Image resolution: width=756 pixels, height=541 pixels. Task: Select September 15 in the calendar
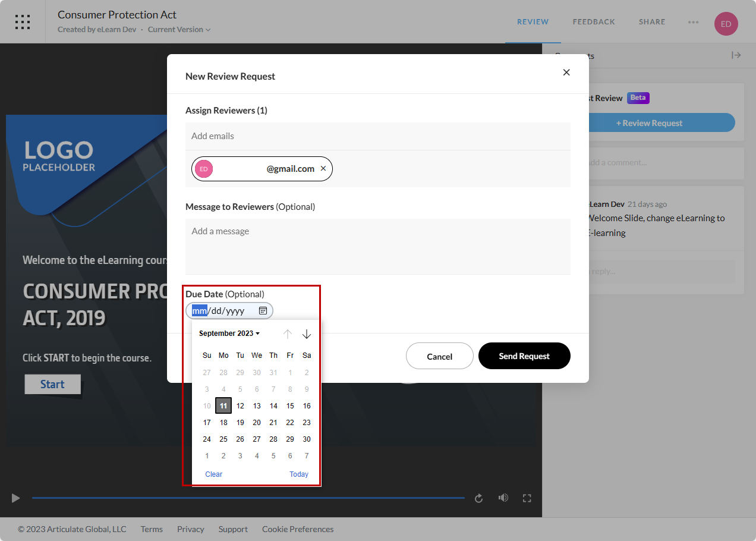[x=290, y=406]
